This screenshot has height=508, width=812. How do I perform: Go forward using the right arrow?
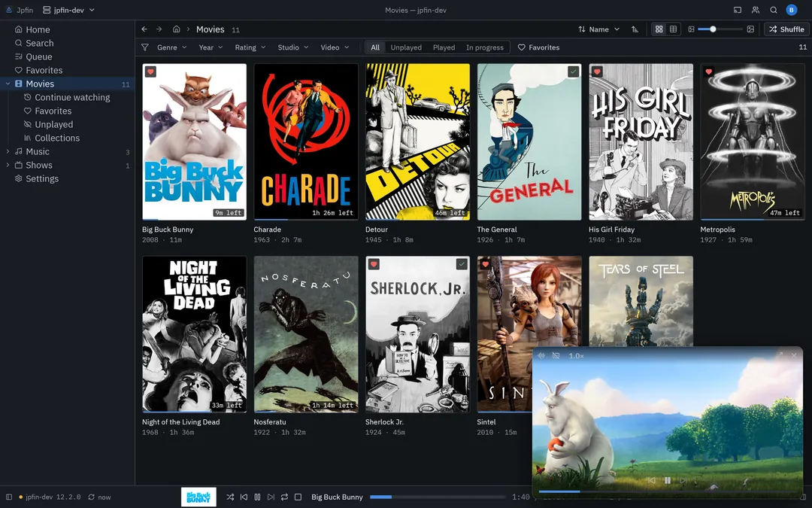[159, 29]
